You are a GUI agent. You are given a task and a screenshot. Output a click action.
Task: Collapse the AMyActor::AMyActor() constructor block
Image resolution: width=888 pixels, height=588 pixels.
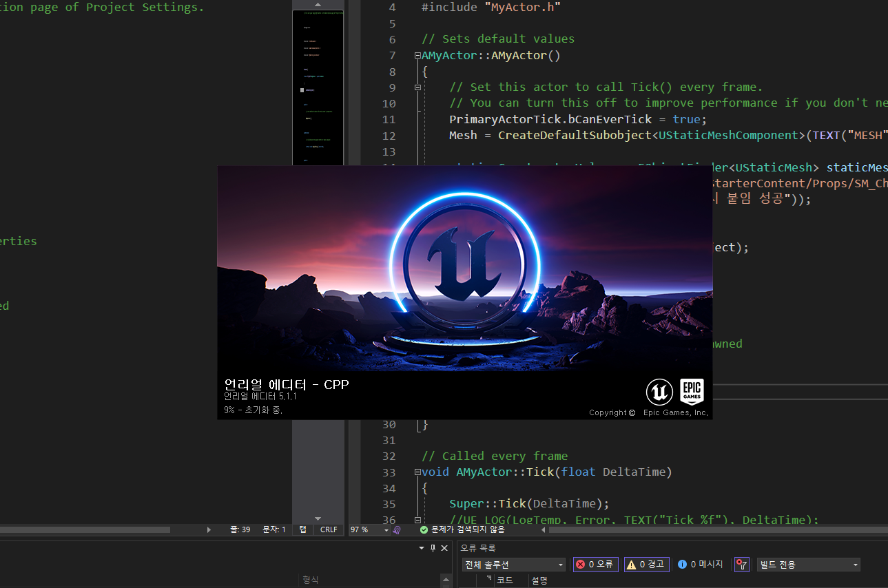point(417,56)
